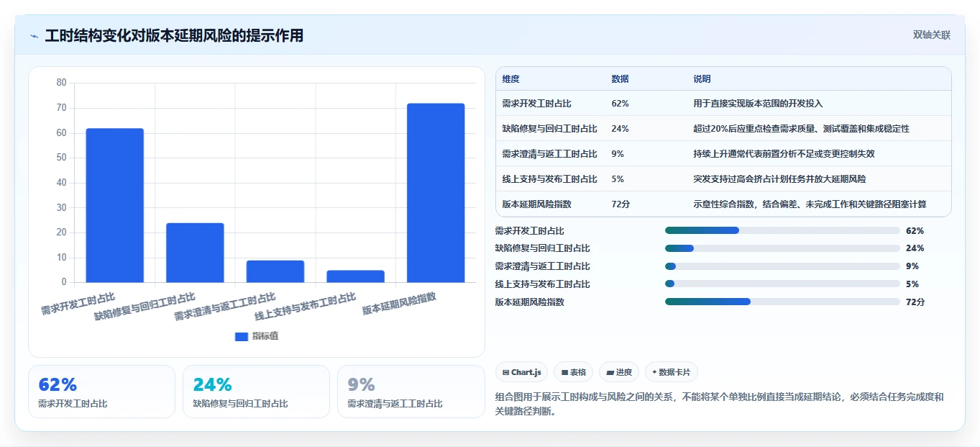Click the 24% progress bar for 缺陷修复与回归工时占比
Image resolution: width=980 pixels, height=447 pixels.
782,248
